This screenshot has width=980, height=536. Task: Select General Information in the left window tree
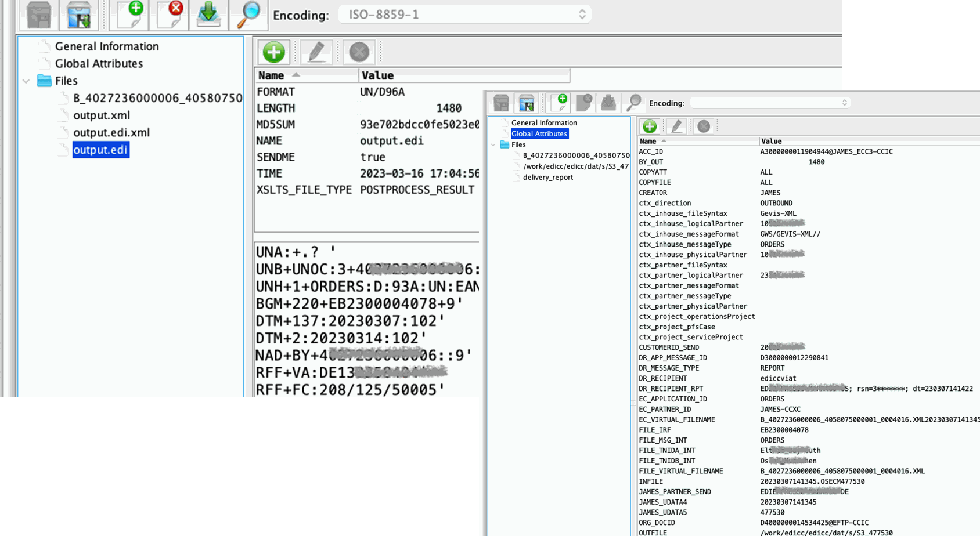[x=107, y=46]
